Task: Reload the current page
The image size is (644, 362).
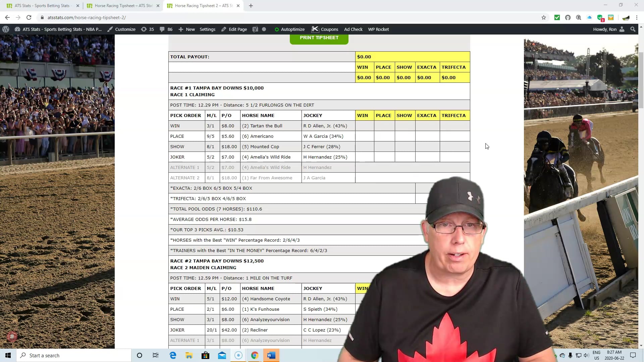Action: click(x=29, y=17)
